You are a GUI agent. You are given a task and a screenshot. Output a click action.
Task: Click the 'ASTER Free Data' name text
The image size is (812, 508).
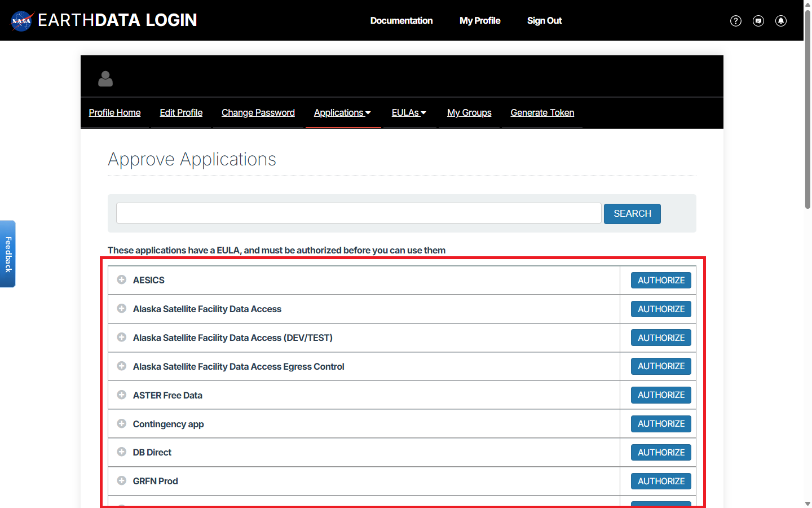[x=167, y=396]
